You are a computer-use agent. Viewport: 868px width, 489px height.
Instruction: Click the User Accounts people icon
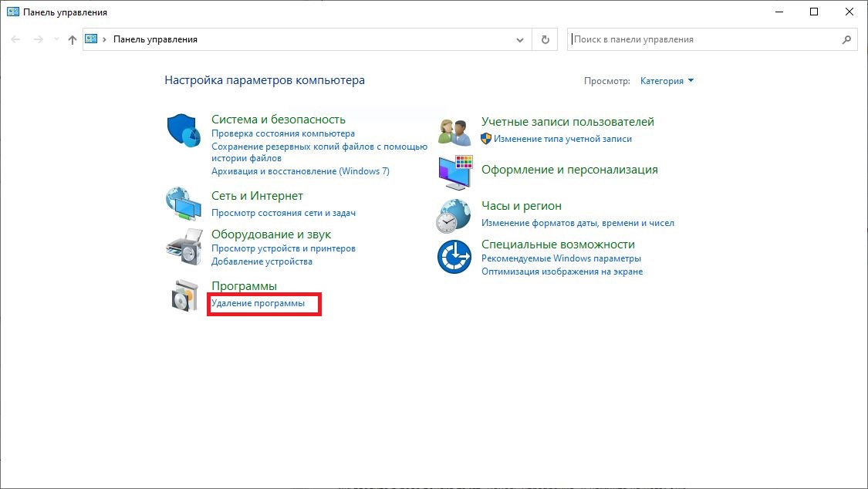pyautogui.click(x=454, y=131)
